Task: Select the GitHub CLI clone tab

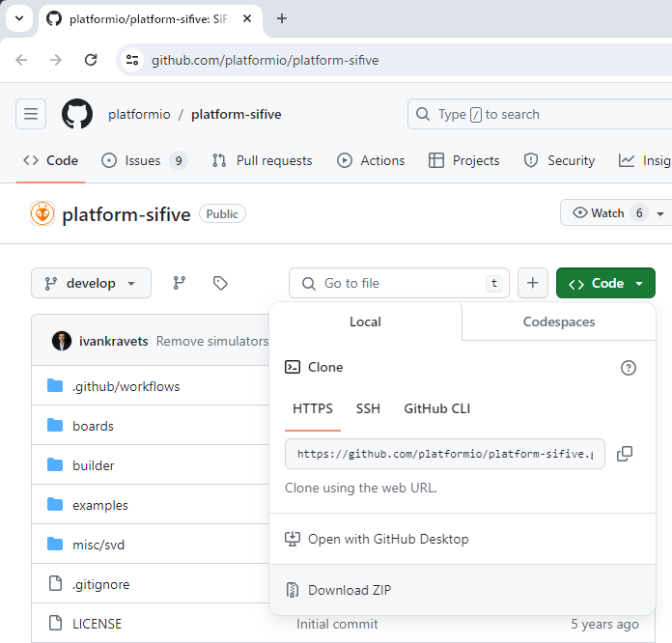Action: pos(436,408)
